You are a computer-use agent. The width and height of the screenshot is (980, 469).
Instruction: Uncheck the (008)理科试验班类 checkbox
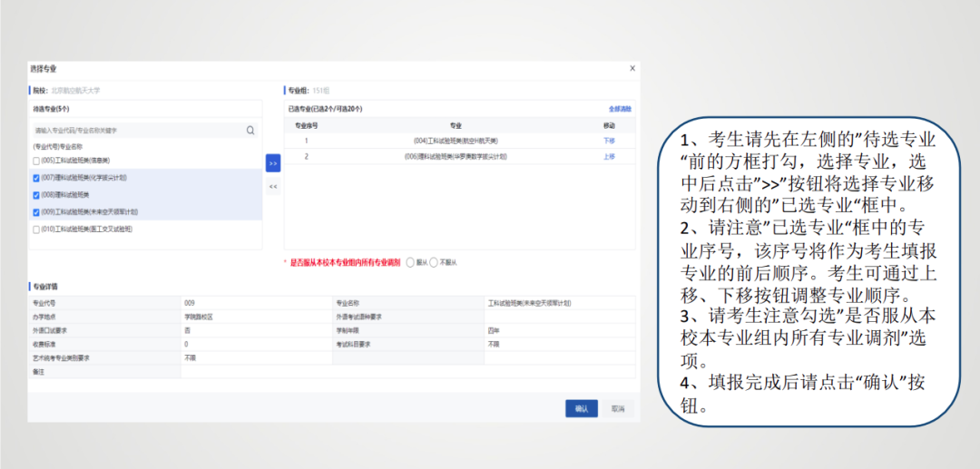coord(36,195)
